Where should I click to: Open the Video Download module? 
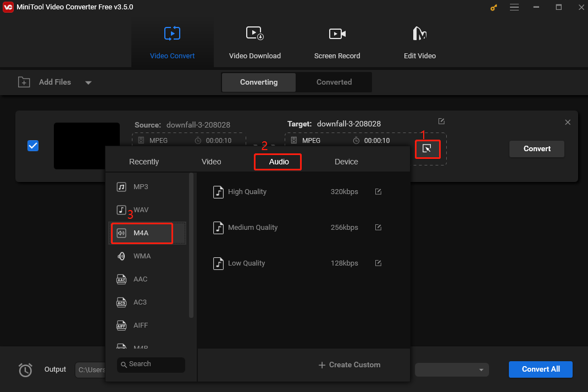254,43
